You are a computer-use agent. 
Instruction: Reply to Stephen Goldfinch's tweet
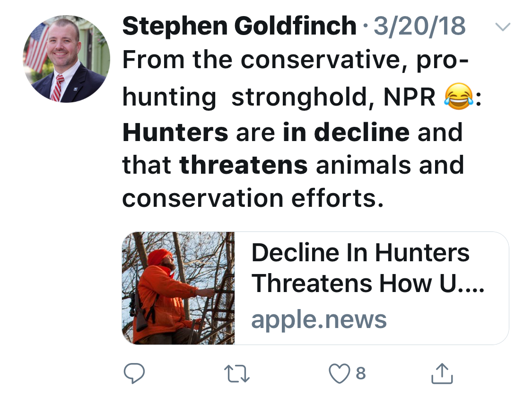click(134, 373)
